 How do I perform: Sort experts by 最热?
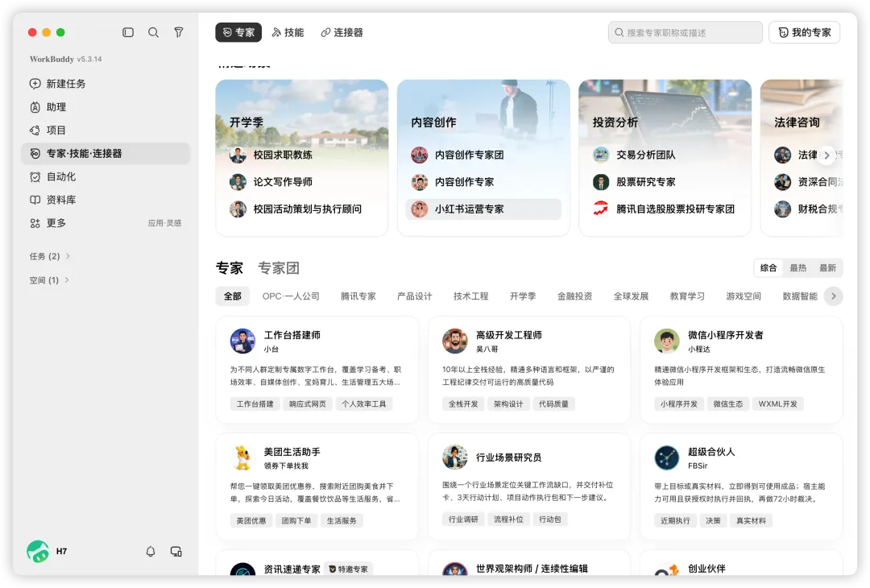(797, 268)
